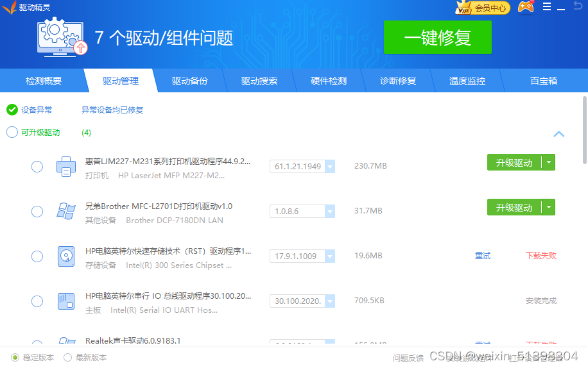Open version dropdown 17.9.1.1009

330,256
